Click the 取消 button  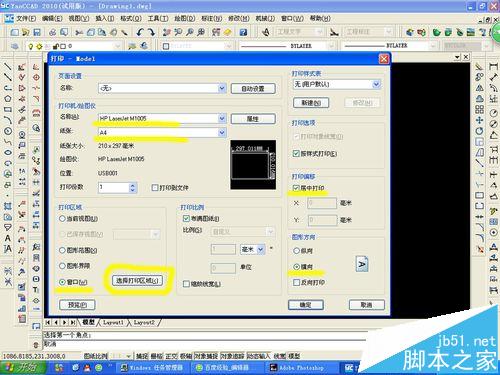(367, 305)
